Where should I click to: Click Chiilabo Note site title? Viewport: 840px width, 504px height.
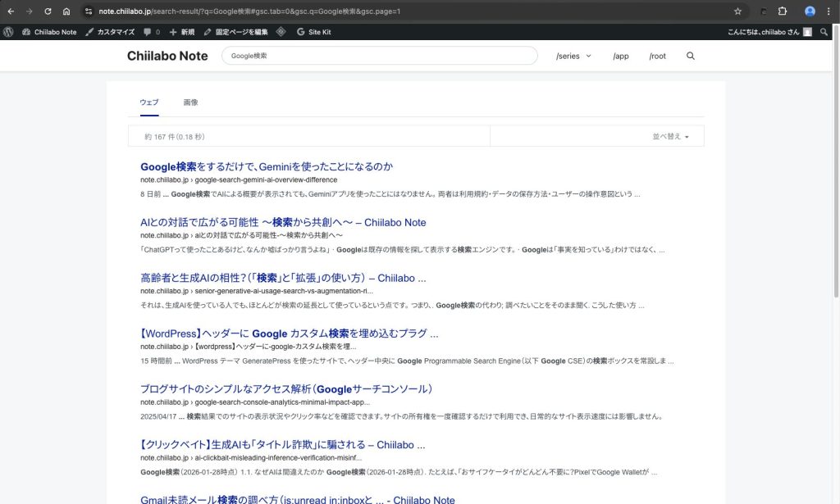tap(167, 56)
